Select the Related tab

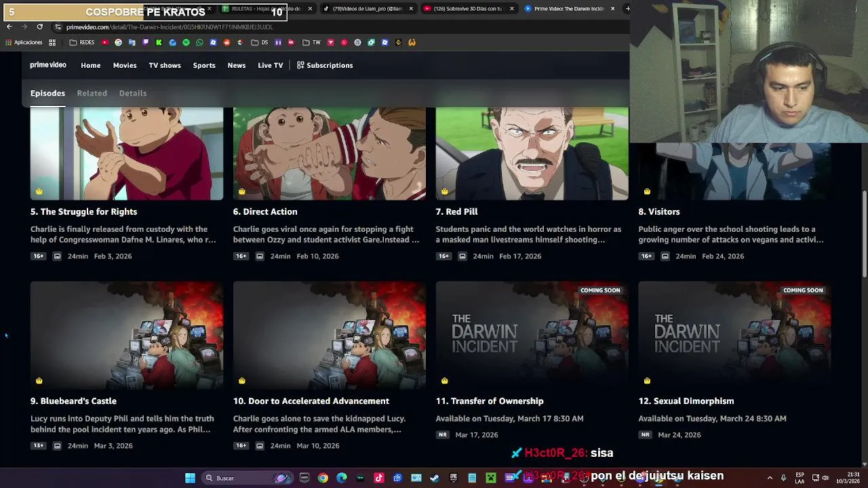92,93
